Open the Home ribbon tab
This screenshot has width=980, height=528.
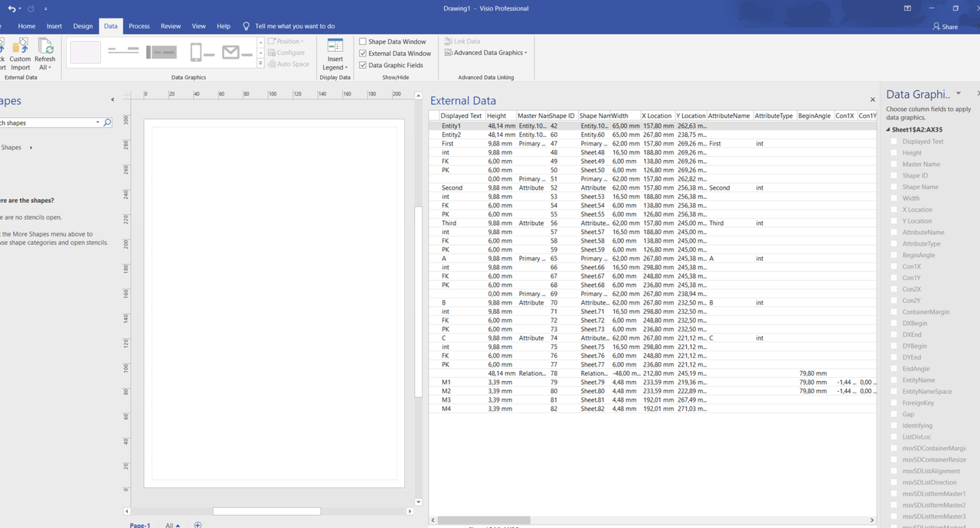27,26
